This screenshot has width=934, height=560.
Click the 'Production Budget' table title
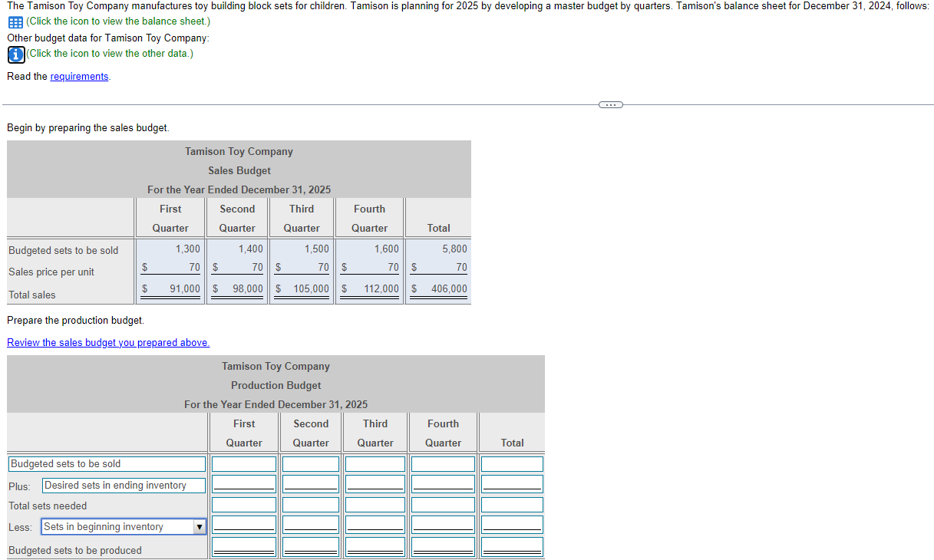click(276, 385)
